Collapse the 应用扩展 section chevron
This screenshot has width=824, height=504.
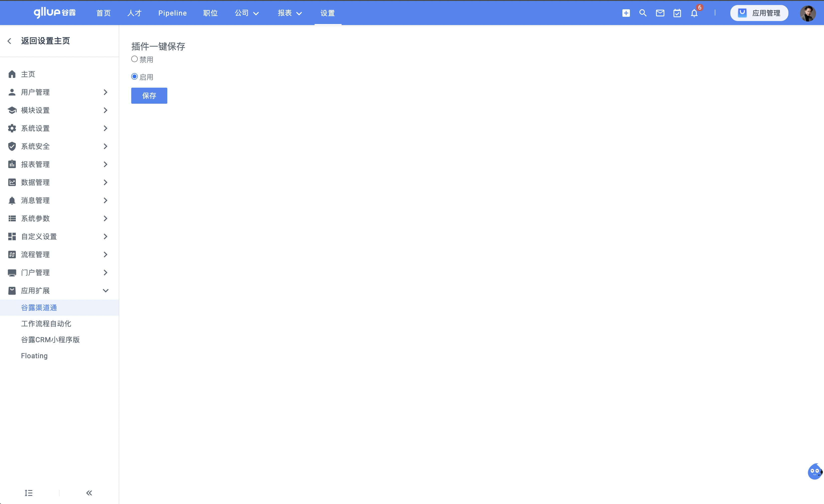pos(105,291)
